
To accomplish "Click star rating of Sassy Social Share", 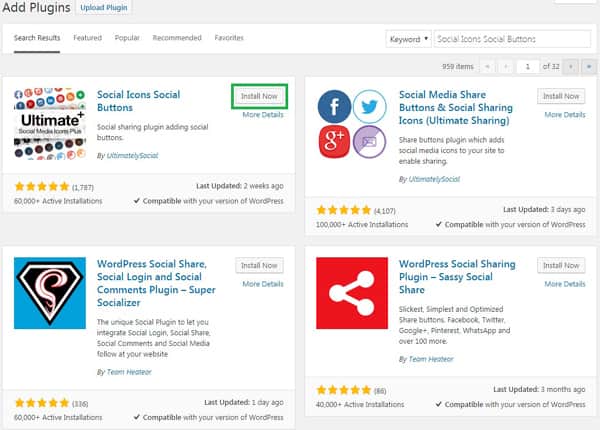I will 344,390.
